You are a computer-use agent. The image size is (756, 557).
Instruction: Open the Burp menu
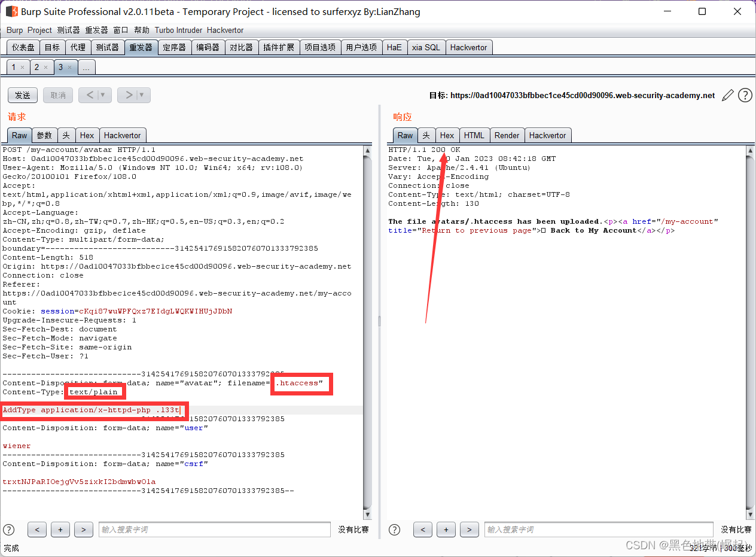[15, 30]
